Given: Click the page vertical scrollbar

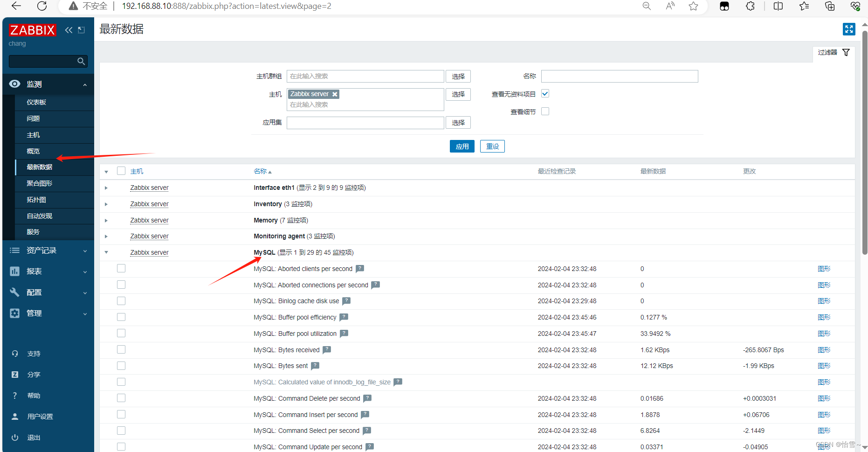Looking at the screenshot, I should click(x=865, y=142).
